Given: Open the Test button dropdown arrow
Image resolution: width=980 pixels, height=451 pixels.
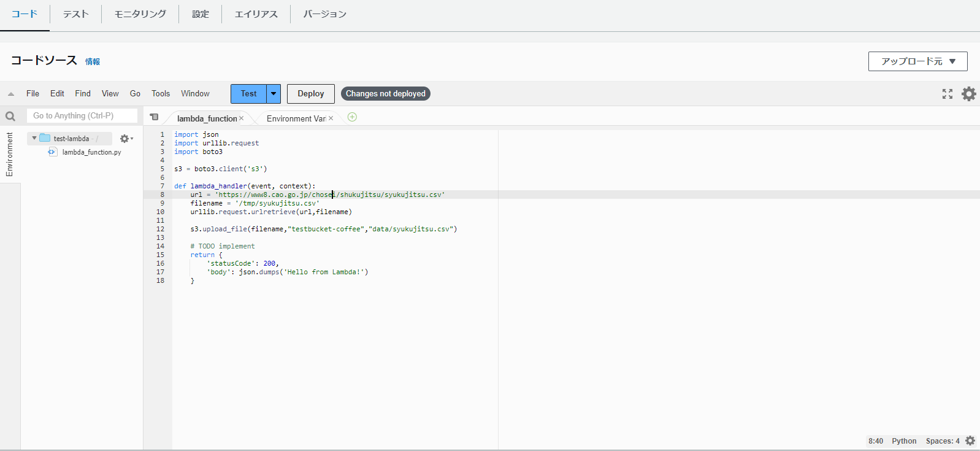Looking at the screenshot, I should pos(274,94).
